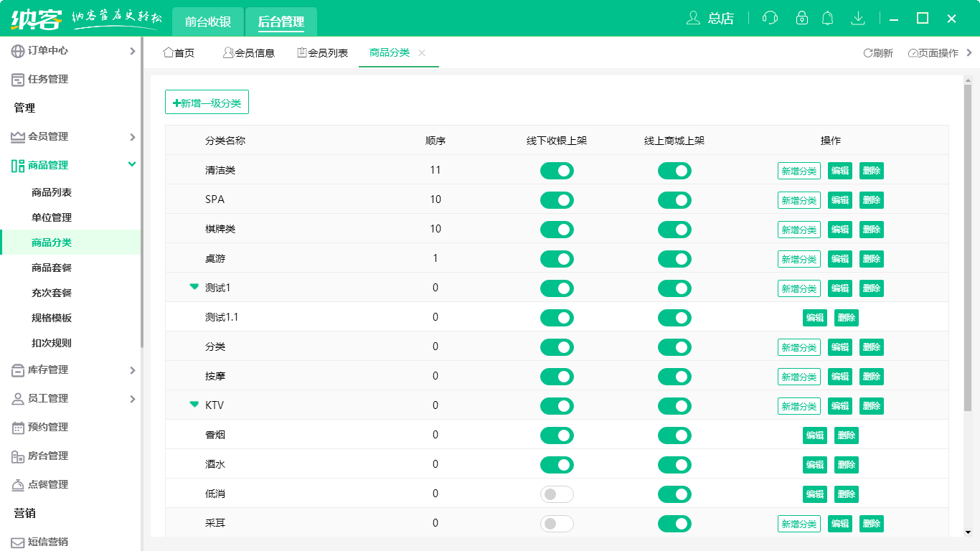Screen dimensions: 980x551
Task: Click 编辑 for SPA
Action: (840, 200)
